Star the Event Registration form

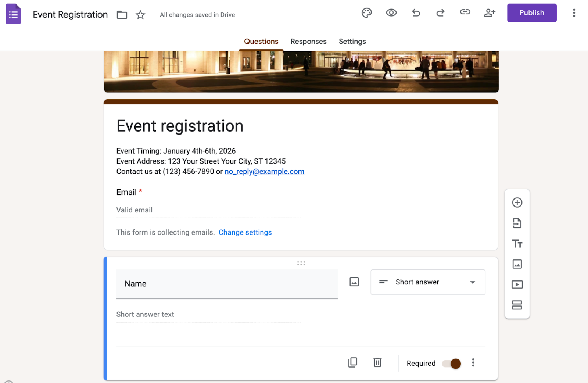[140, 15]
